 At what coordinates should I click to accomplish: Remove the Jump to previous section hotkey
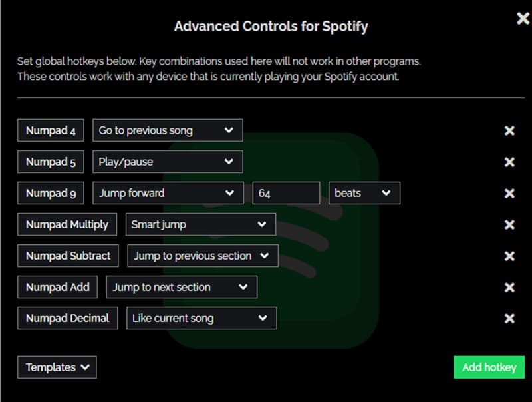[509, 256]
